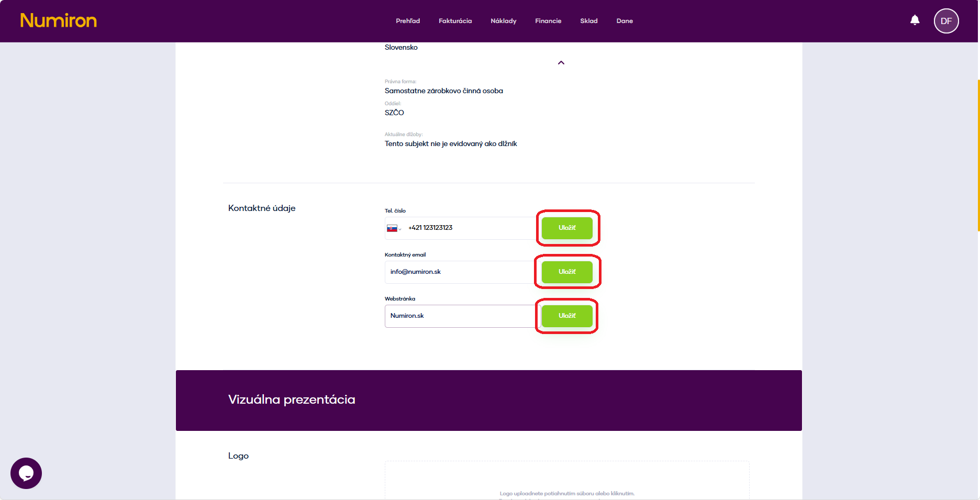Click the notification bell icon

(x=915, y=20)
